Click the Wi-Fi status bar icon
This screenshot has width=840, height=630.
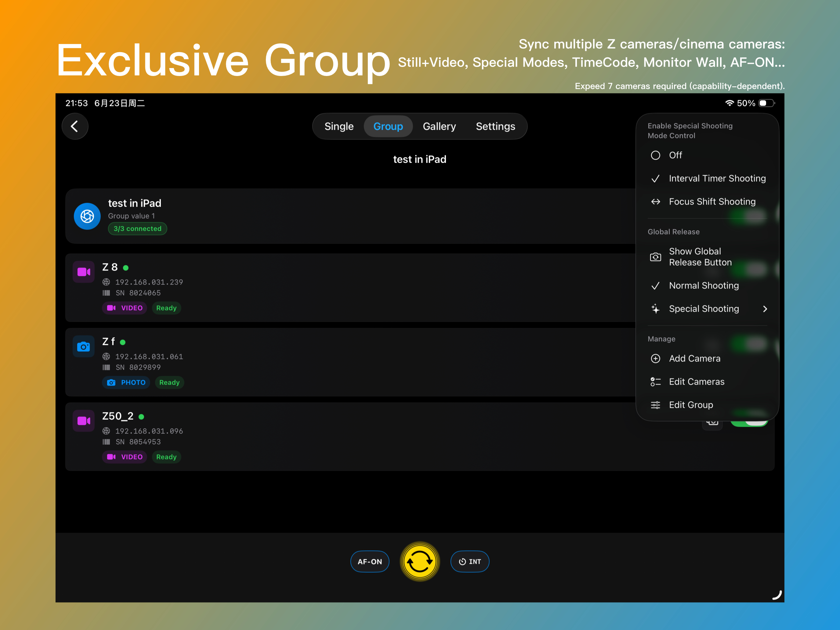(729, 103)
